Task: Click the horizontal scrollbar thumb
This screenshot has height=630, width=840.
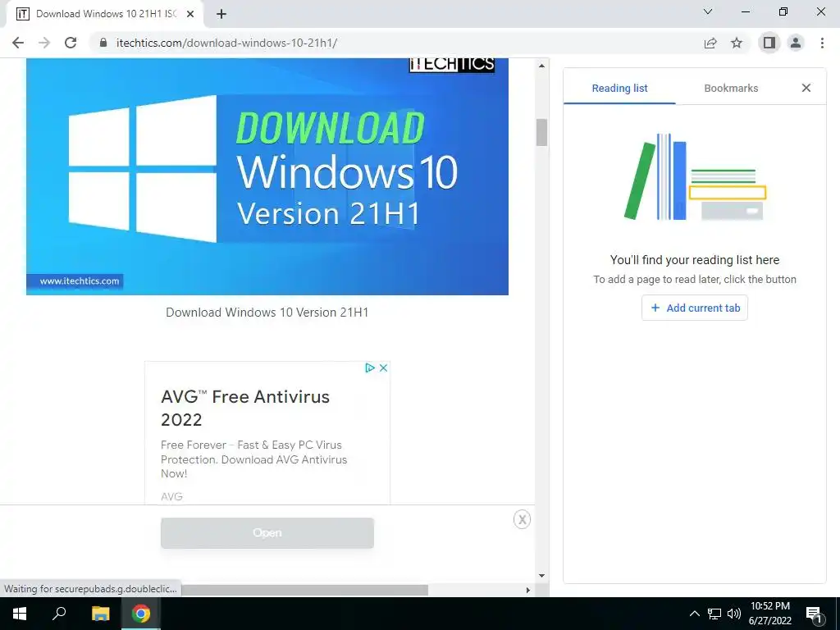Action: point(304,590)
